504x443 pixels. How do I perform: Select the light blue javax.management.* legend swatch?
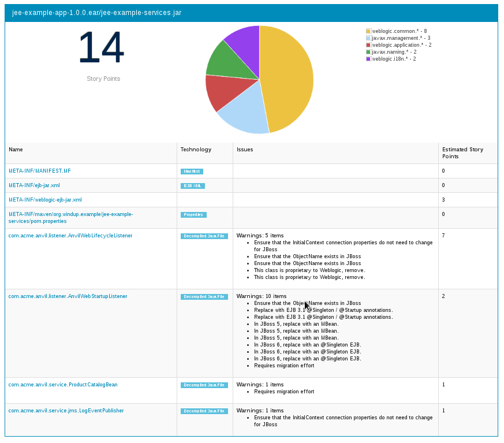(368, 38)
